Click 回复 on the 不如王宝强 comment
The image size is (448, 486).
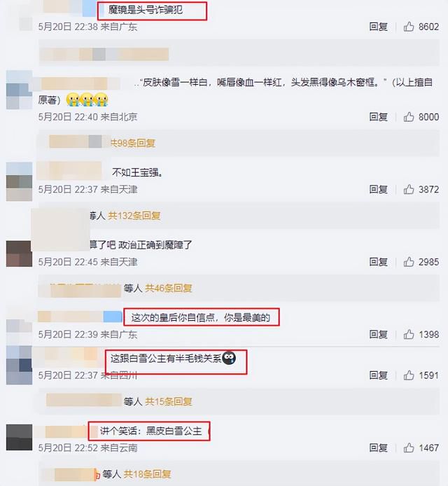[378, 189]
